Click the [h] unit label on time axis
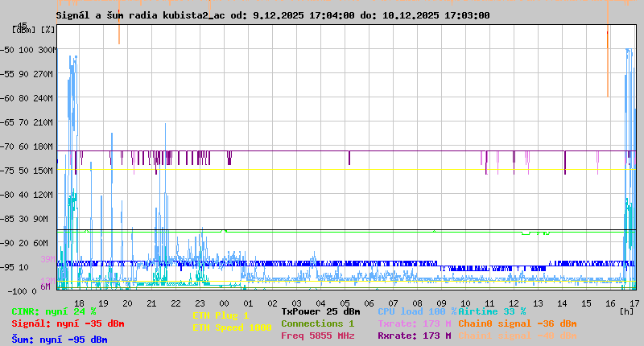Viewport: 644px width, 346px height. click(x=626, y=311)
